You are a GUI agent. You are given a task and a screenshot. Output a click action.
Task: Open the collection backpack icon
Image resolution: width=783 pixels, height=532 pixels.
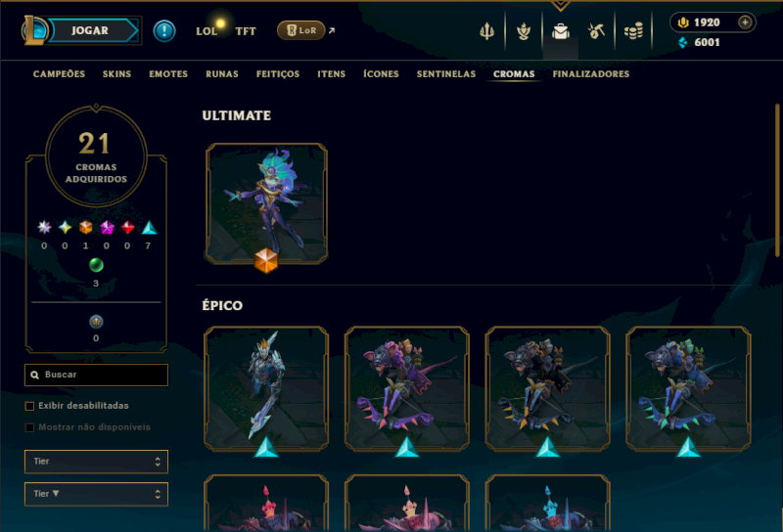[x=560, y=31]
